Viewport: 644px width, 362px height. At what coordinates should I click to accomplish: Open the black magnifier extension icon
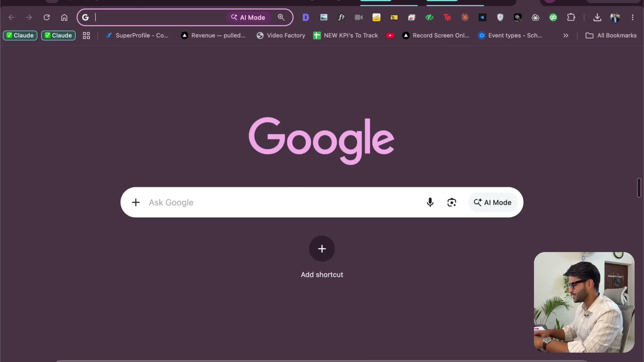[518, 17]
